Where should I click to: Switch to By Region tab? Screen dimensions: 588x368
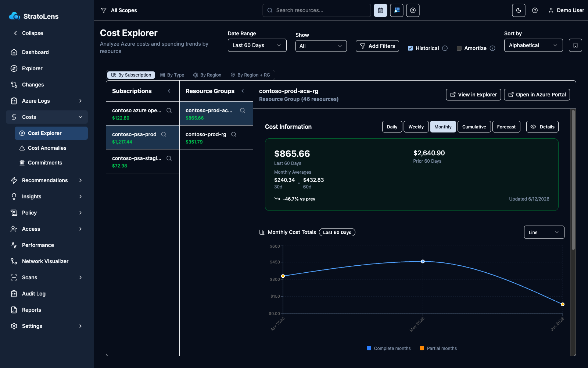tap(207, 75)
